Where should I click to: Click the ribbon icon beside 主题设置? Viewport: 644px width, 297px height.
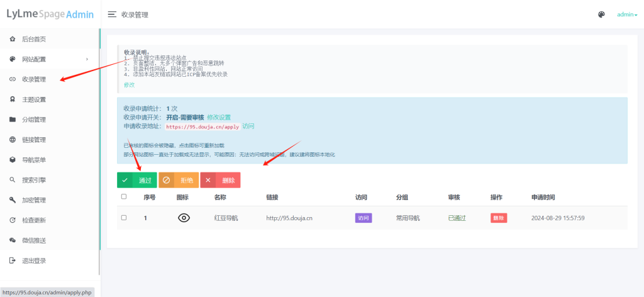point(13,99)
